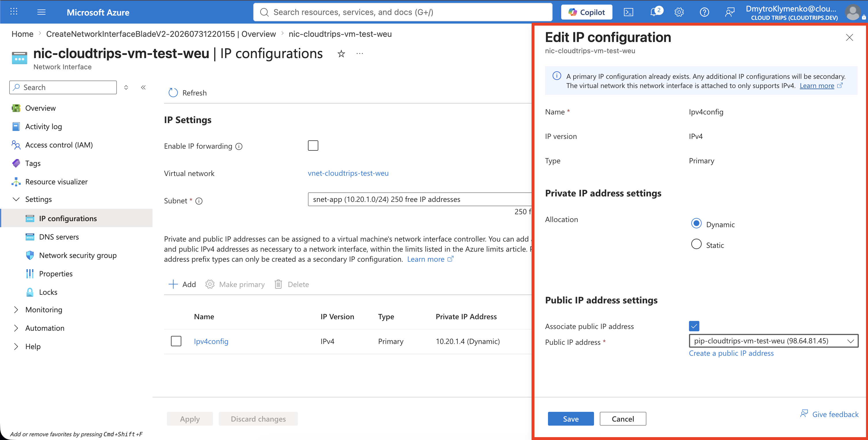868x440 pixels.
Task: Click the Tags purple tag icon
Action: tap(16, 163)
